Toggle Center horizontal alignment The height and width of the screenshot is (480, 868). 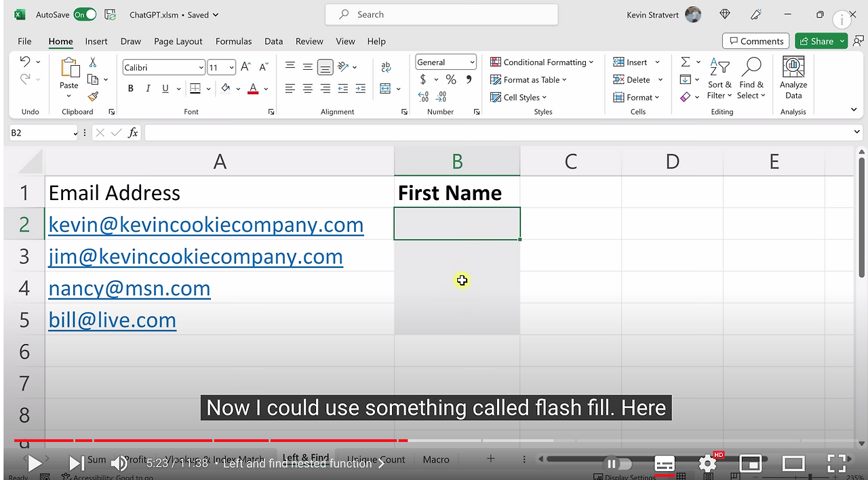click(x=308, y=88)
